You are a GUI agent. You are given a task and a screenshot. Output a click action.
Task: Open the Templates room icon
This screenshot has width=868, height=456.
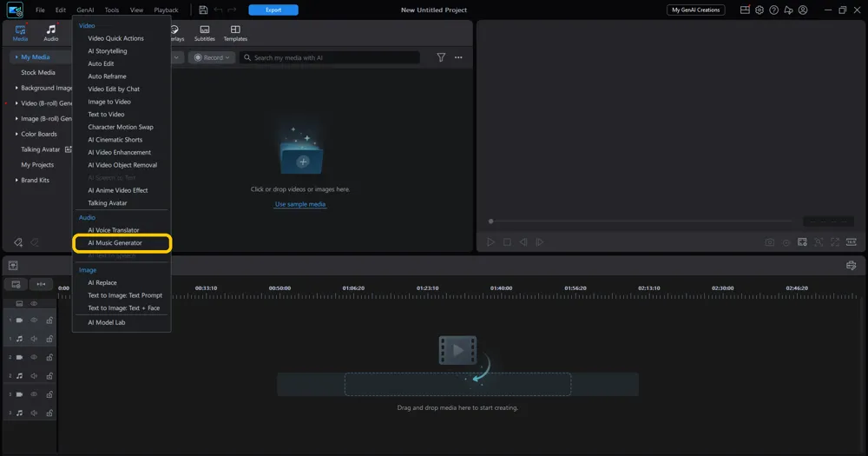coord(235,33)
